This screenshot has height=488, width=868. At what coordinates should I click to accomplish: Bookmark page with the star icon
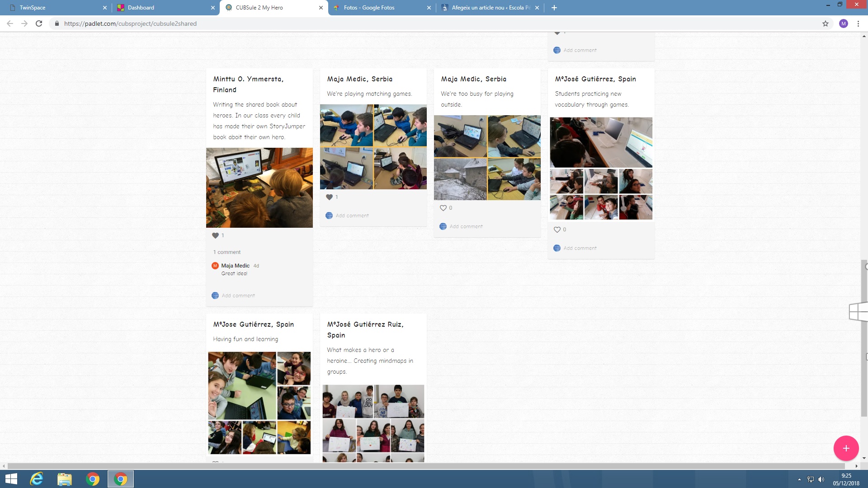pos(825,23)
